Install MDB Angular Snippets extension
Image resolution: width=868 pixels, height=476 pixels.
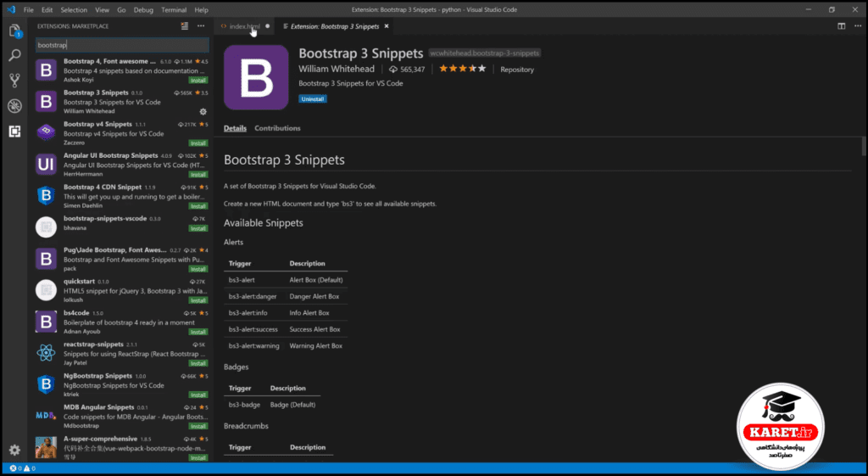(x=198, y=426)
